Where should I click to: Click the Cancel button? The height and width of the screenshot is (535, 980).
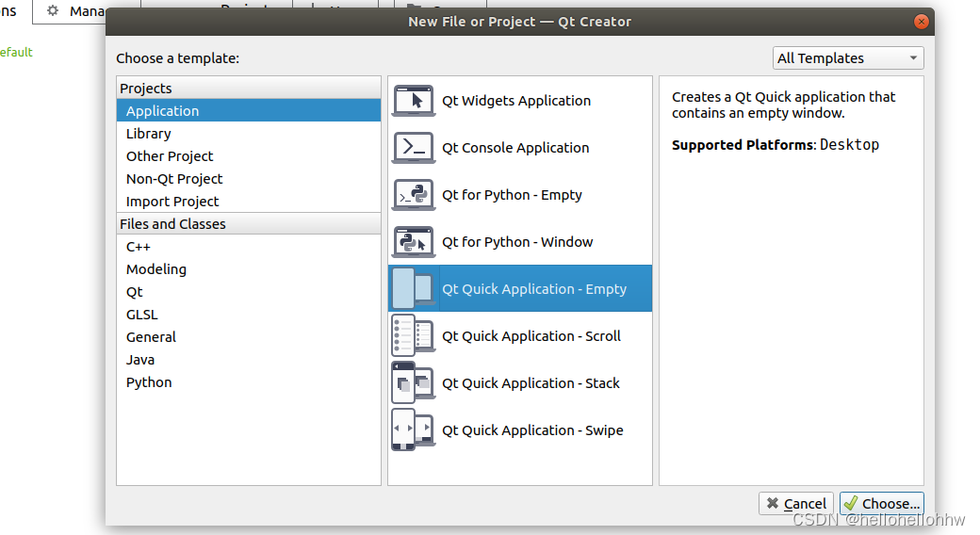click(x=796, y=503)
